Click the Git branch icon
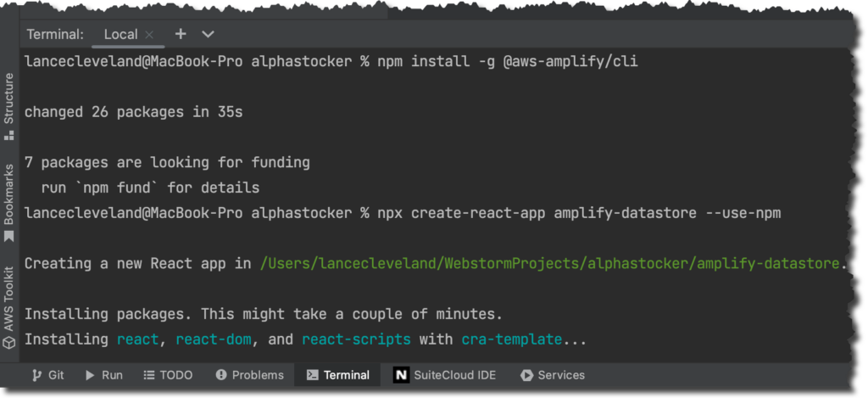This screenshot has width=868, height=398. pyautogui.click(x=36, y=375)
